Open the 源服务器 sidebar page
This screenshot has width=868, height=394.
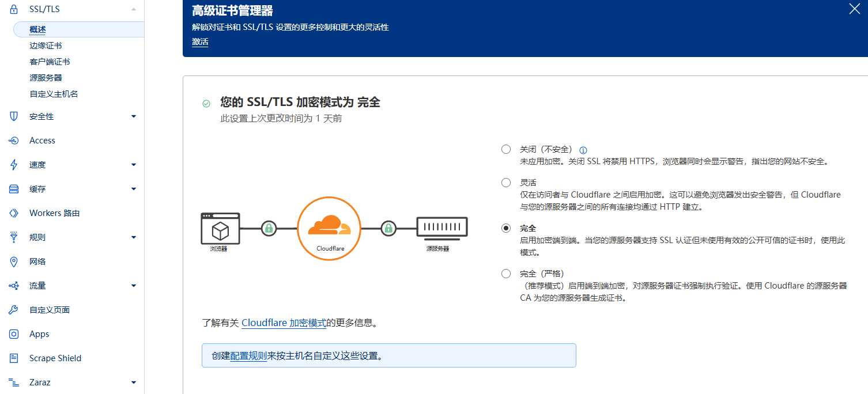coord(46,78)
